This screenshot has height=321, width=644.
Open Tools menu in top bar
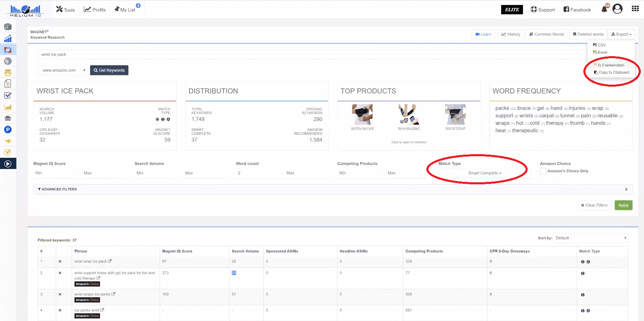click(65, 9)
